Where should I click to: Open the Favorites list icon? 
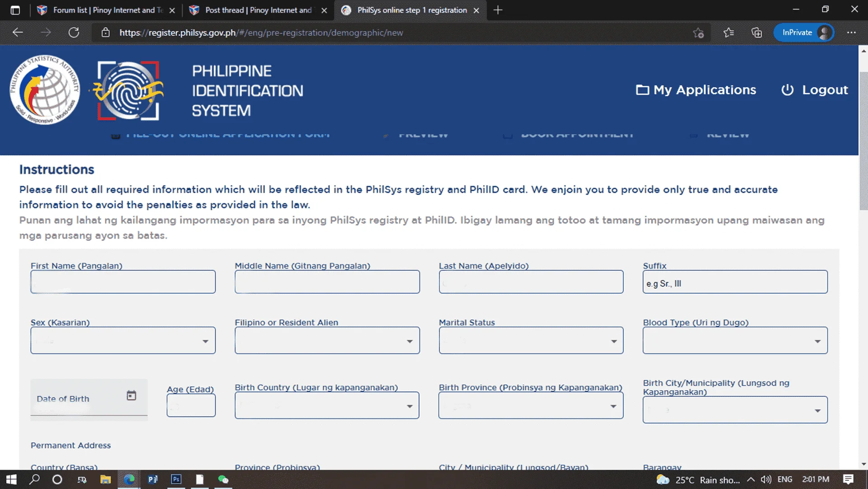(x=728, y=33)
